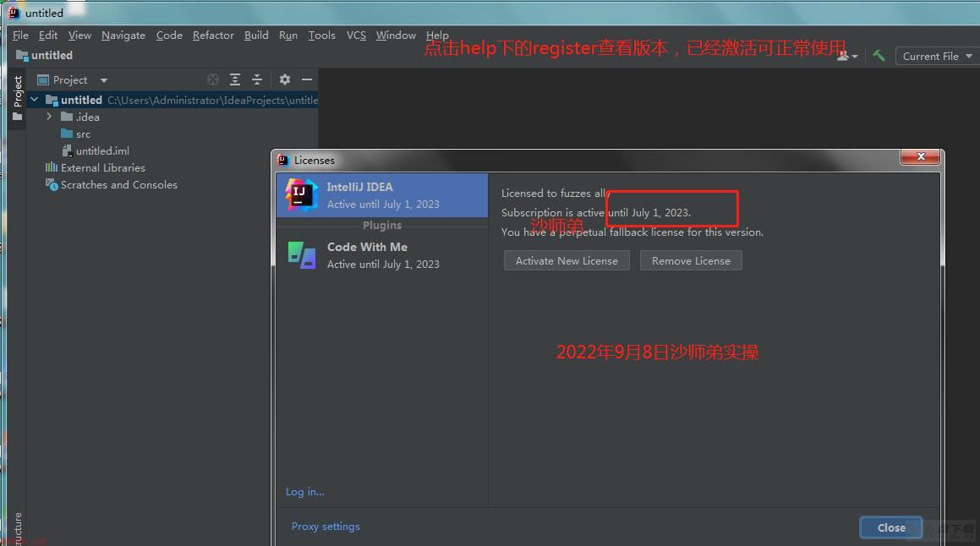Open the Navigate menu
This screenshot has height=546, width=980.
pyautogui.click(x=123, y=35)
